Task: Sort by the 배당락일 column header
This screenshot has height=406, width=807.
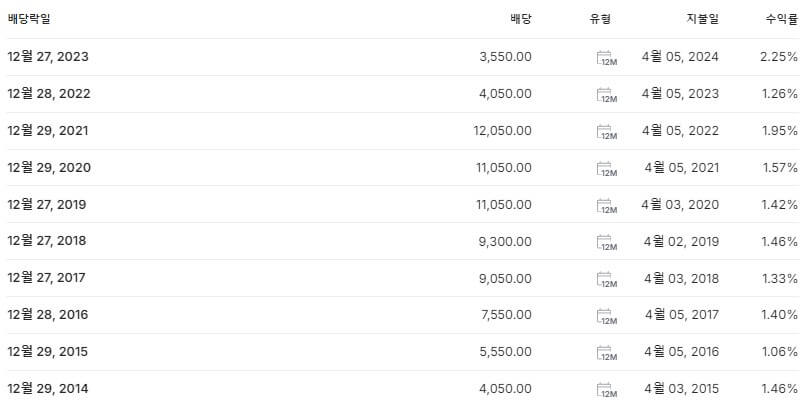Action: click(x=29, y=19)
